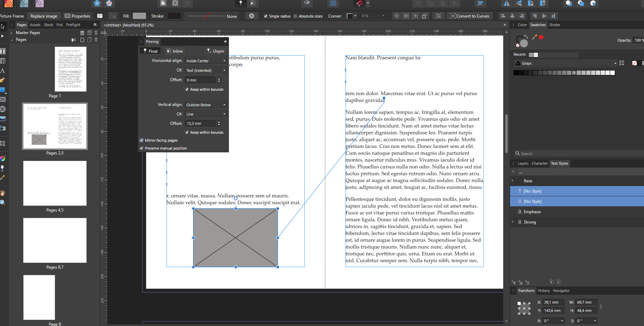Toggle Single radius checkbox

pos(266,16)
